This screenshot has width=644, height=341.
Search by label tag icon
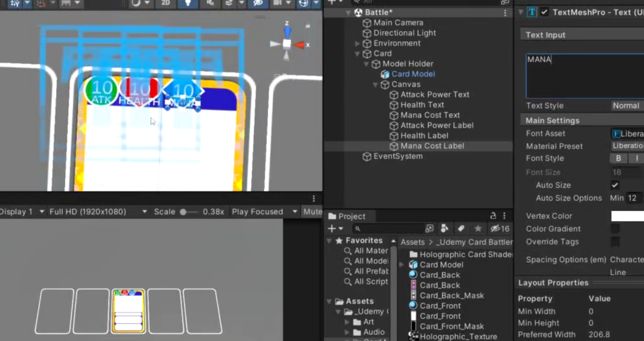tap(461, 228)
